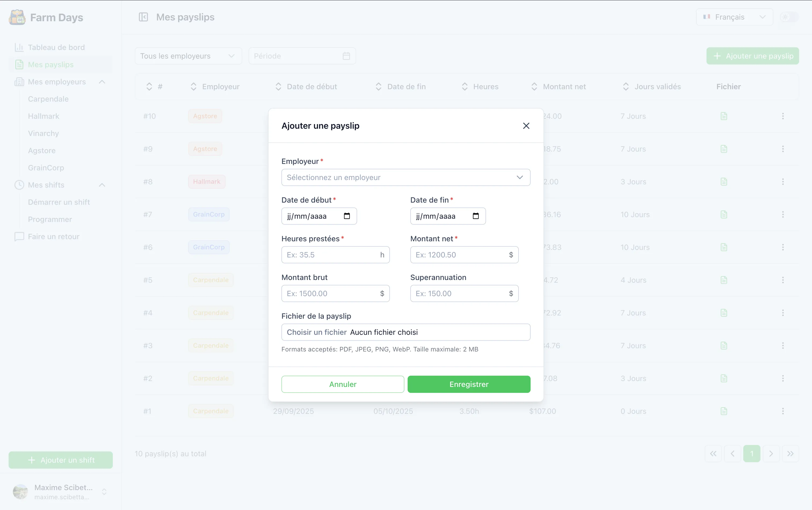Click calendar icon in Période field
812x510 pixels.
pyautogui.click(x=346, y=56)
